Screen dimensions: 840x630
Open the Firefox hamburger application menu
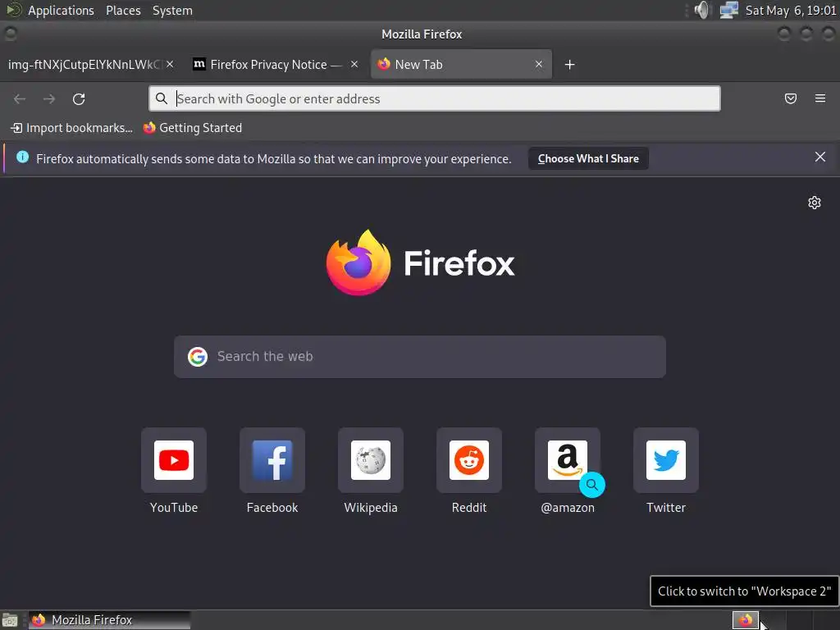point(820,98)
